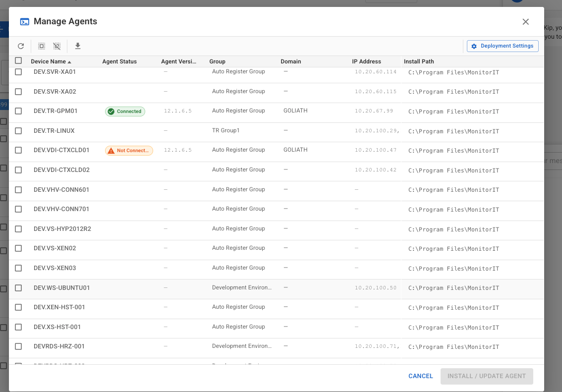Image resolution: width=562 pixels, height=392 pixels.
Task: Click IP address 10.20.100.47
Action: pyautogui.click(x=376, y=150)
